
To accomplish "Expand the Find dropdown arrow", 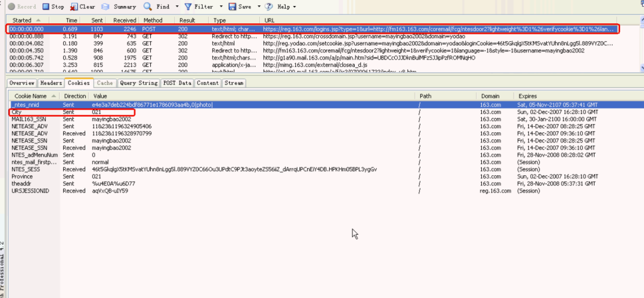I will (177, 7).
